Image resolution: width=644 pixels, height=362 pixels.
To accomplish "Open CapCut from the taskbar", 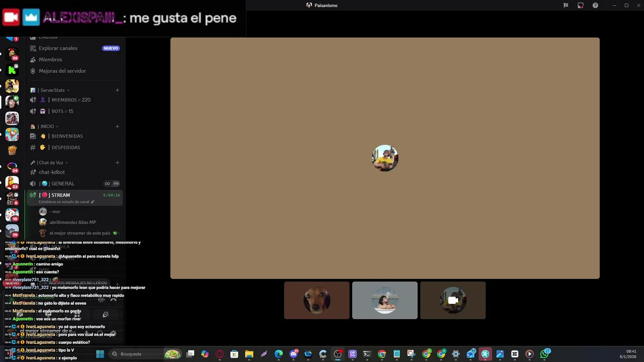I will 515,354.
